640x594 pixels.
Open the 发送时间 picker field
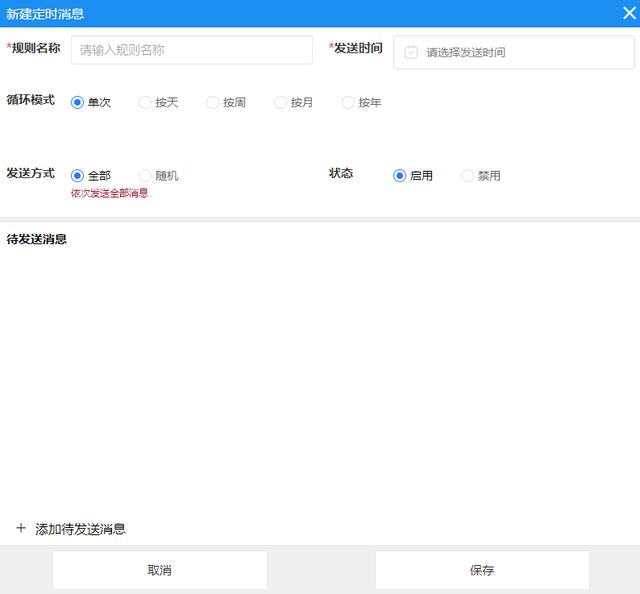click(514, 52)
